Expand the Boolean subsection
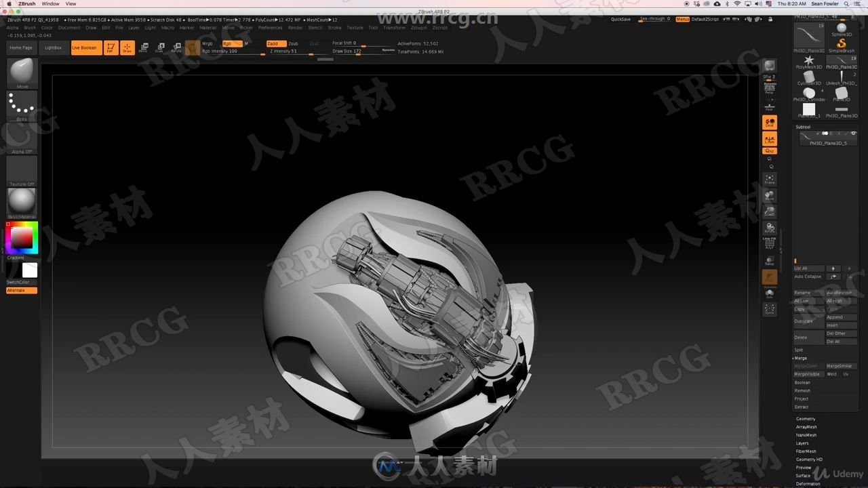 coord(802,382)
